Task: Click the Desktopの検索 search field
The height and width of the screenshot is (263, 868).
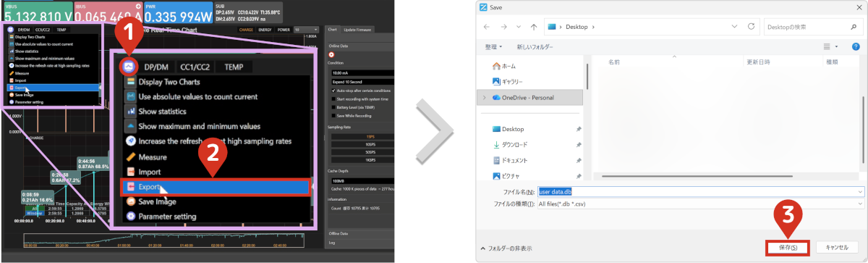Action: coord(814,27)
